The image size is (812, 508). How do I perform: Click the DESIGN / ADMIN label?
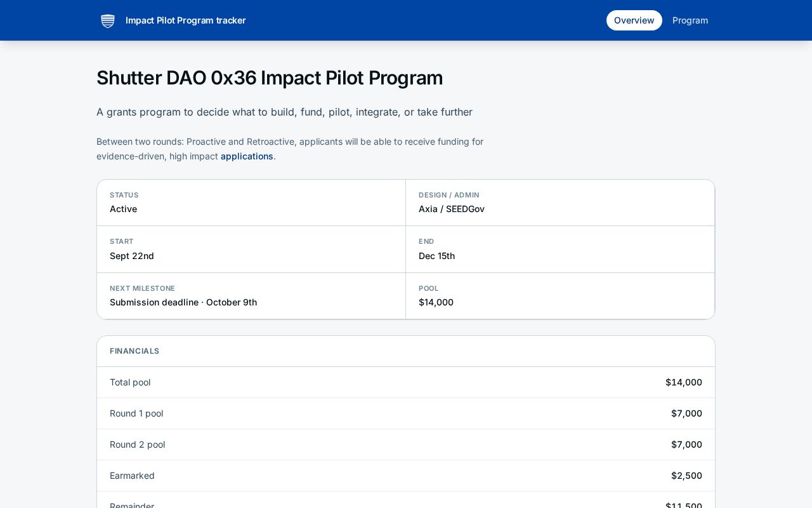click(449, 195)
